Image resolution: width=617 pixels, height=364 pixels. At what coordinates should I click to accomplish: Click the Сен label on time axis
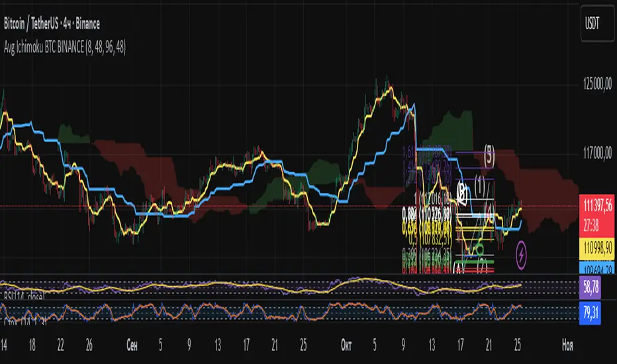click(x=132, y=345)
